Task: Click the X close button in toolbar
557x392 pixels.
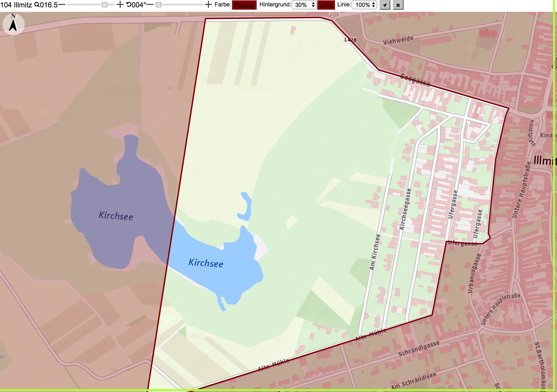Action: coord(398,5)
